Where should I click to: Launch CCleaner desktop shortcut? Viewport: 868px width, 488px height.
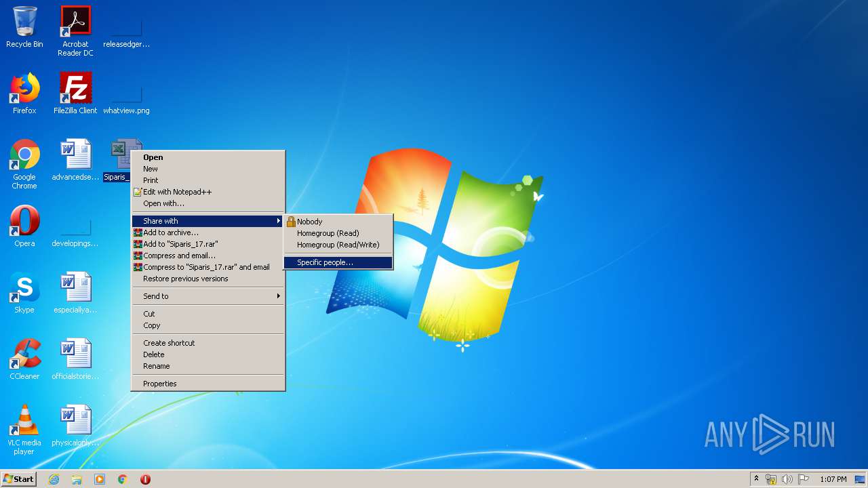coord(24,359)
